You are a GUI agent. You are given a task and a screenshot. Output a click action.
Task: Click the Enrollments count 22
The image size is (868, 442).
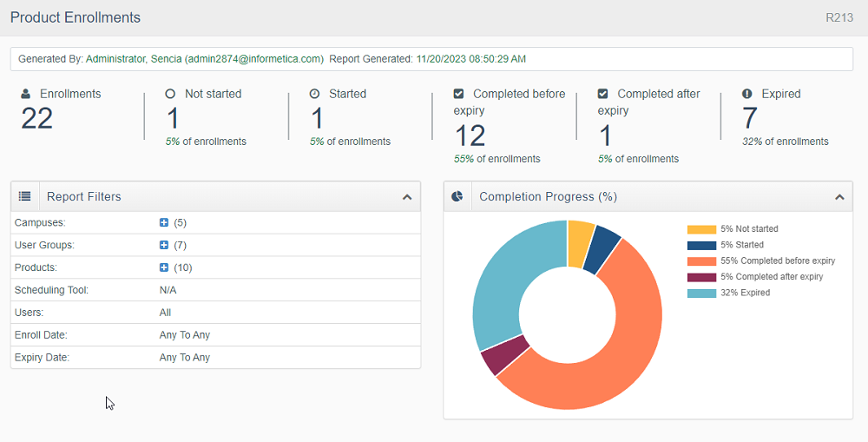pos(37,118)
